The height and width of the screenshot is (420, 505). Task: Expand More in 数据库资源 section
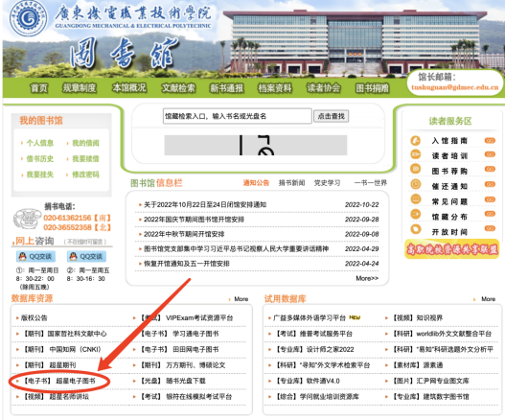(241, 299)
